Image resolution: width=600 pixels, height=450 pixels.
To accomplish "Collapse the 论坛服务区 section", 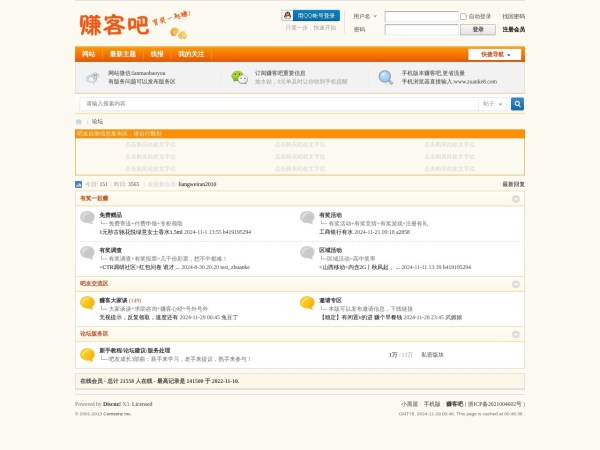I will click(516, 334).
